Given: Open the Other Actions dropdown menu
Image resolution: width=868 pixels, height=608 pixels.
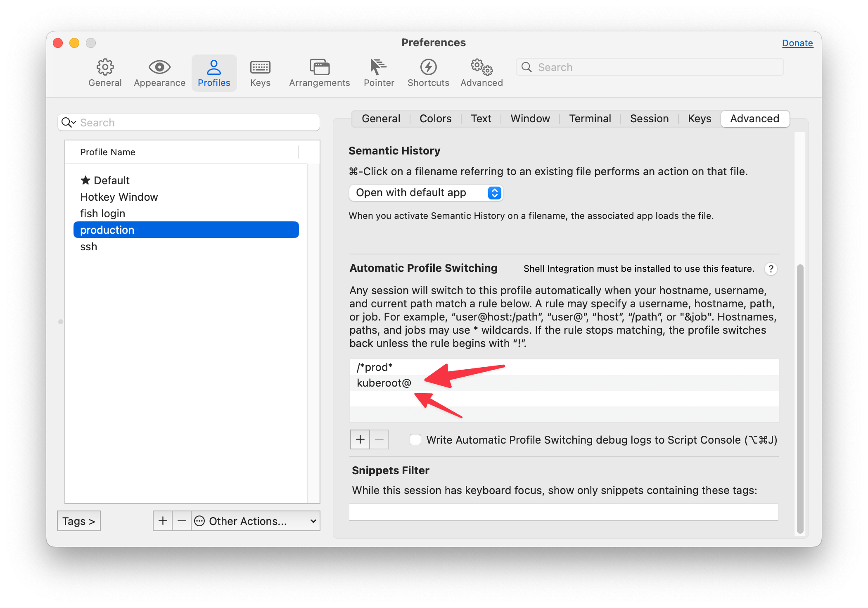Looking at the screenshot, I should [255, 521].
